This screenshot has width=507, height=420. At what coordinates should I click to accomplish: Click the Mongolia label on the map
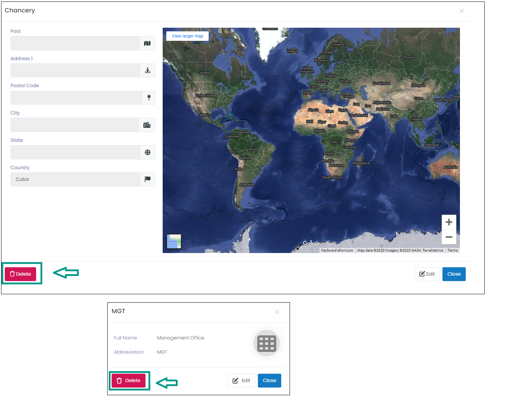click(418, 85)
